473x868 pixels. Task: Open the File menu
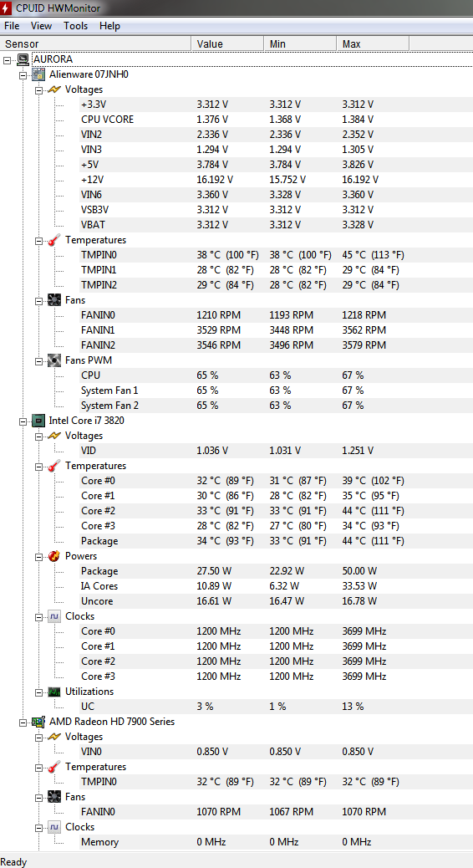[12, 26]
